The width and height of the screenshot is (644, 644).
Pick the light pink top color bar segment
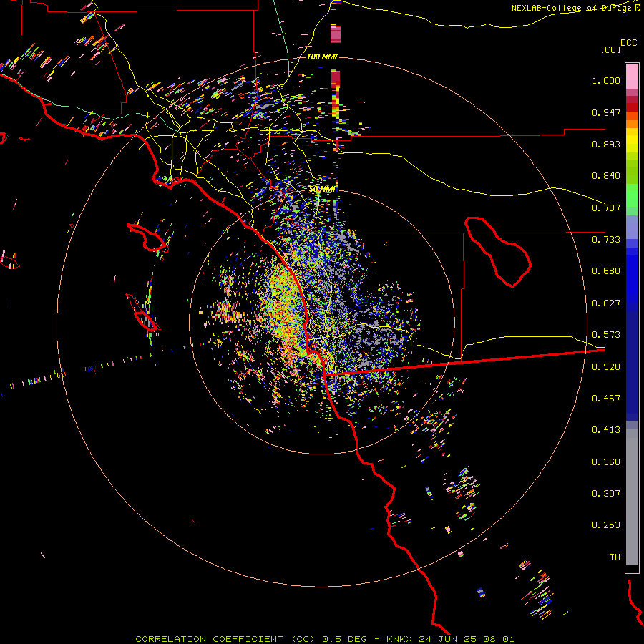click(x=632, y=76)
